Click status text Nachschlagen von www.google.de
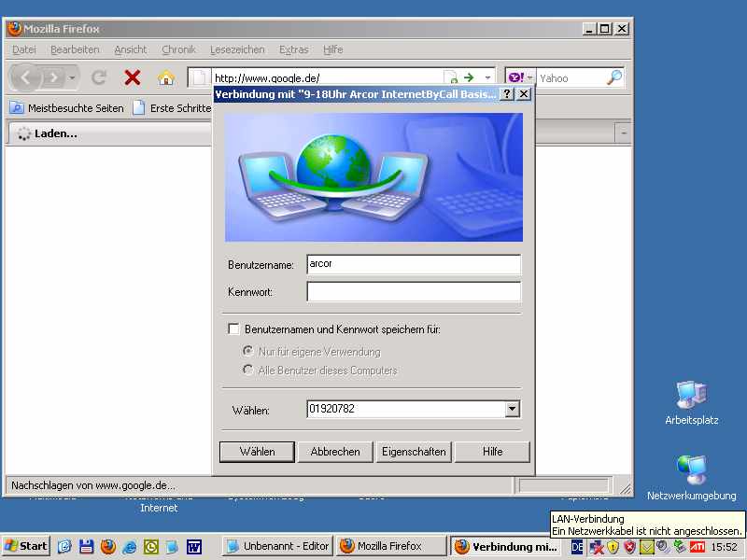747x560 pixels. [x=93, y=485]
